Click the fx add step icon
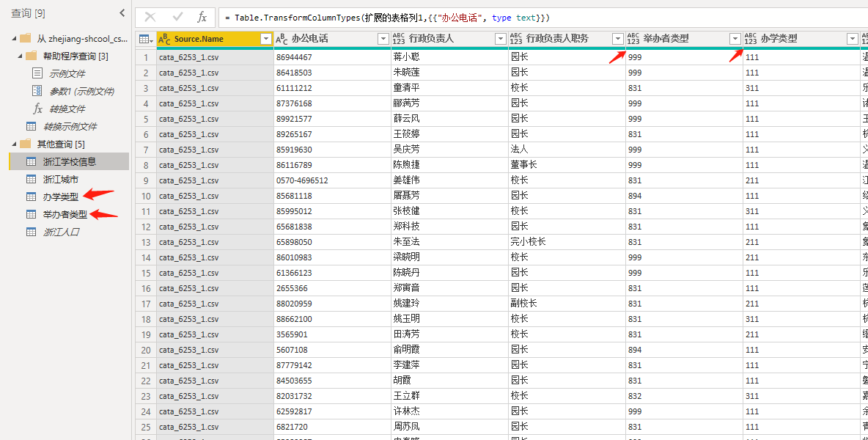868x440 pixels. click(x=202, y=17)
